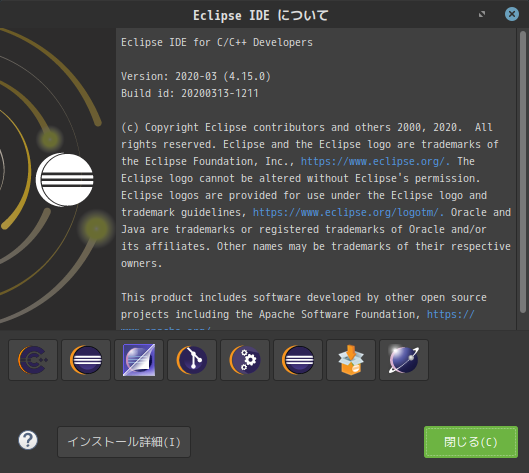Open the orange box Marketplace icon
The image size is (529, 473).
pos(351,360)
